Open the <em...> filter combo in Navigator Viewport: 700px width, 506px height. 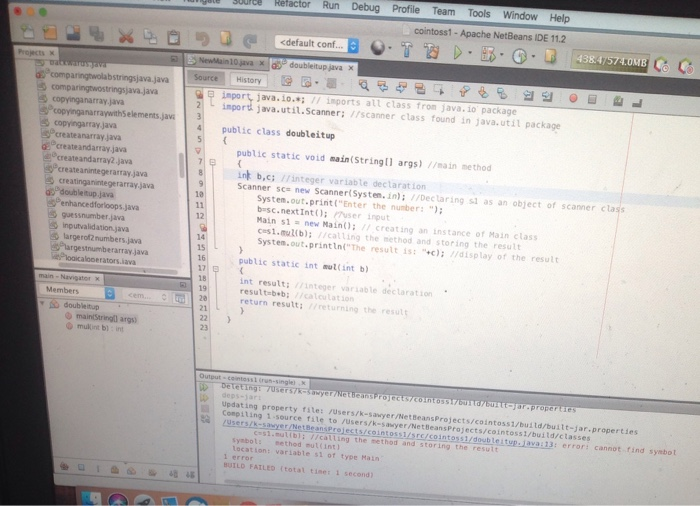coord(147,296)
